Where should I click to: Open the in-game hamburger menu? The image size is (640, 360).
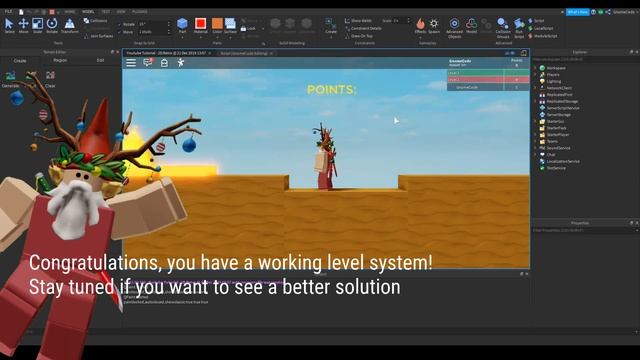coord(131,62)
